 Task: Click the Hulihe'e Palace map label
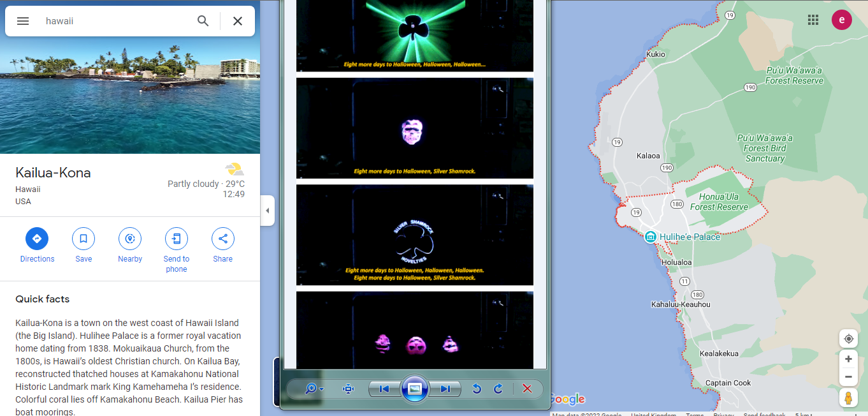[690, 237]
